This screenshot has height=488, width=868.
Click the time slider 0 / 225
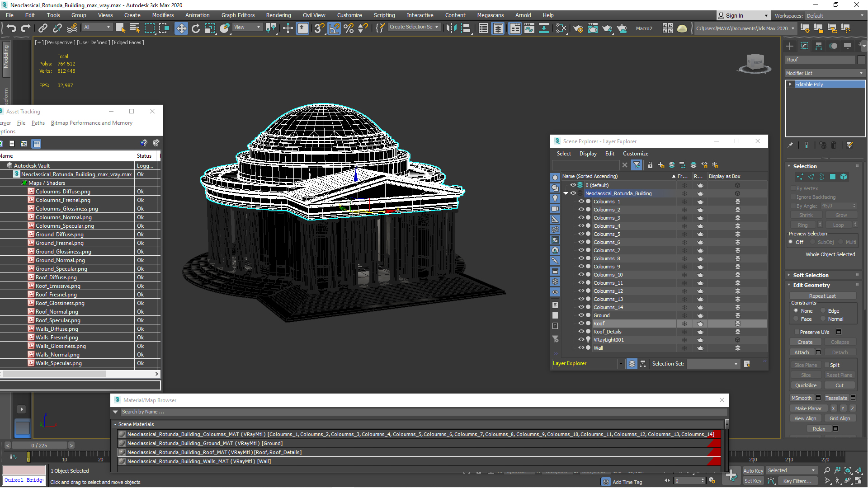pyautogui.click(x=39, y=446)
